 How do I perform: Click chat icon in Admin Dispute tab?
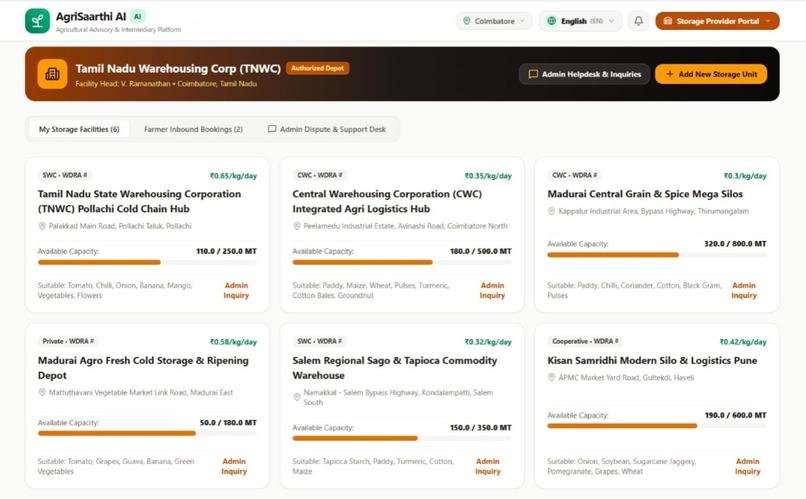(272, 129)
